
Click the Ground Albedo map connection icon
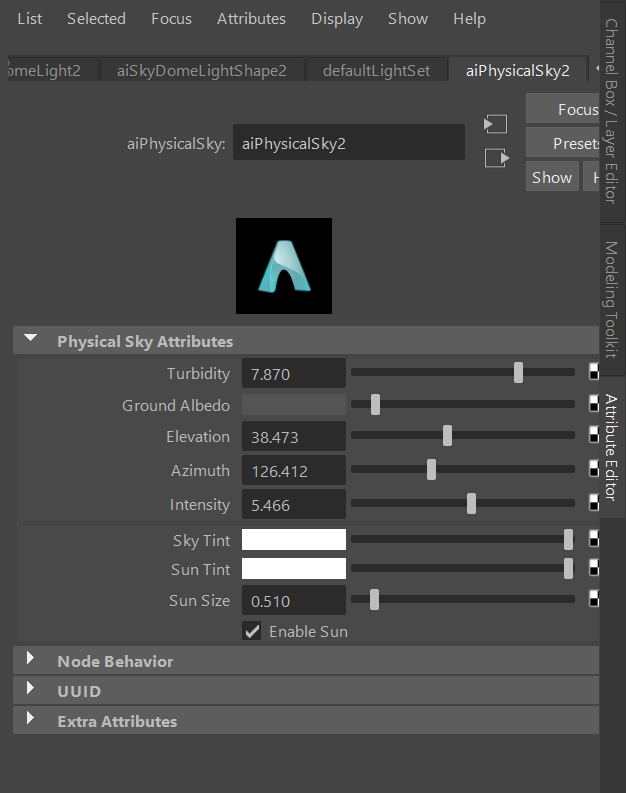point(594,404)
